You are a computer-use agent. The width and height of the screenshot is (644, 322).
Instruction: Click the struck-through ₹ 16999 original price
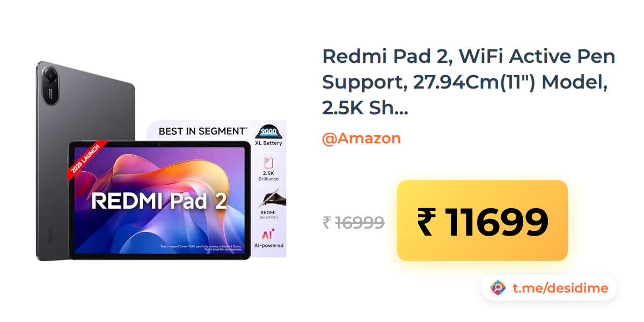tap(353, 222)
